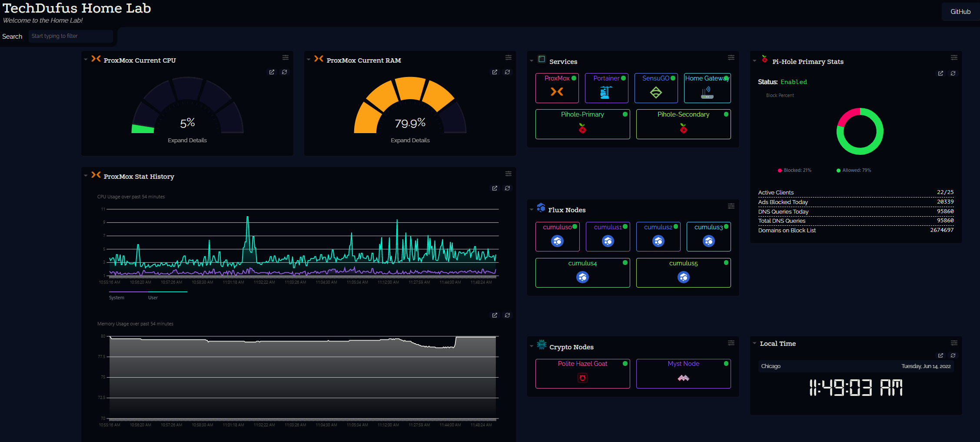Open ProxMox Current RAM in new window
The image size is (980, 442).
pos(494,72)
